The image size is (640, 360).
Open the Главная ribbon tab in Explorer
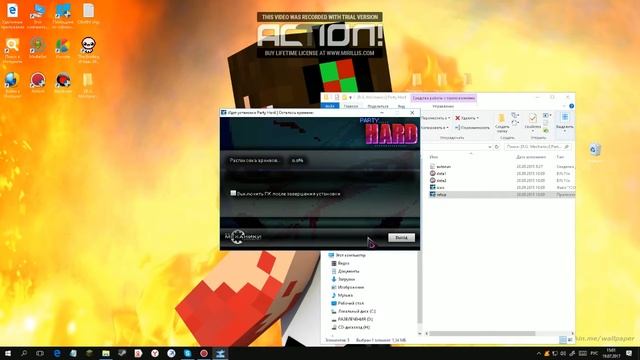(x=351, y=106)
